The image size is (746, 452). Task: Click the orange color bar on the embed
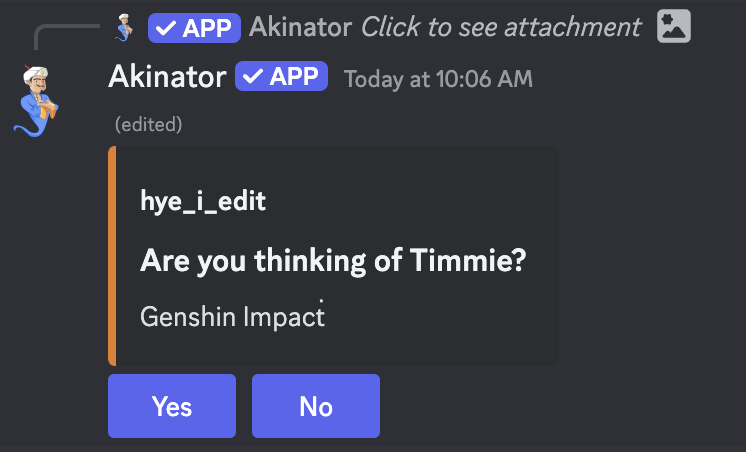pos(112,256)
